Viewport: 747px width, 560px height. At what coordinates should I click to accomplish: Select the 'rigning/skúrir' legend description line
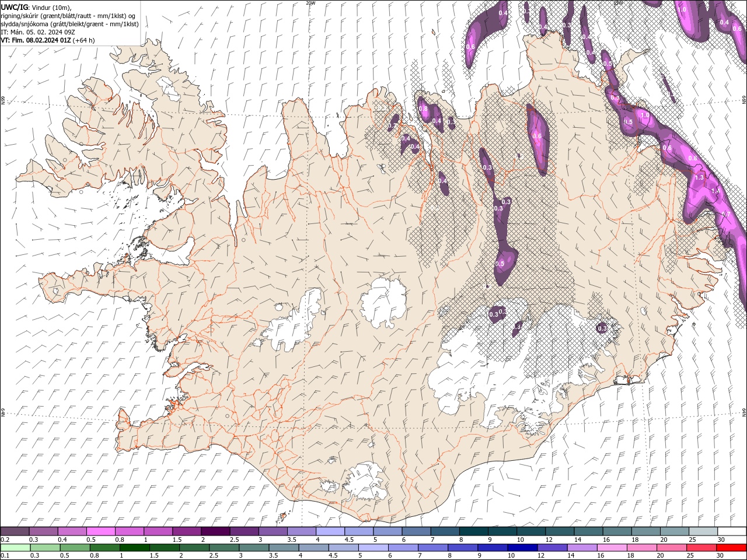(x=68, y=16)
